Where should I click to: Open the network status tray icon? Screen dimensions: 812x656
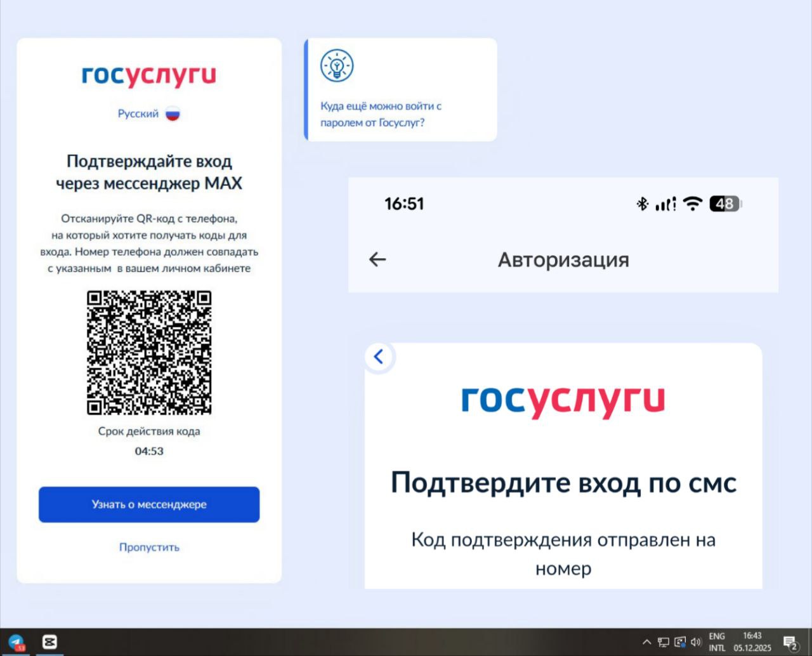pos(664,642)
